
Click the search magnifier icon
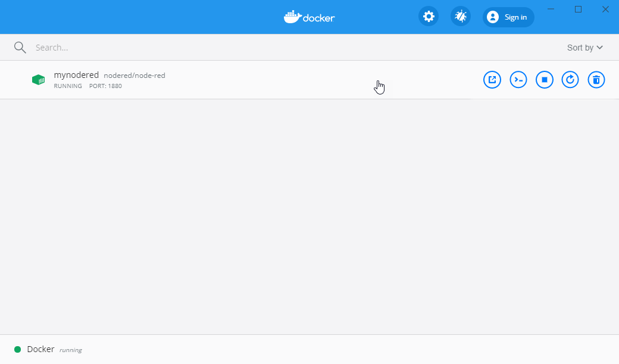tap(20, 47)
